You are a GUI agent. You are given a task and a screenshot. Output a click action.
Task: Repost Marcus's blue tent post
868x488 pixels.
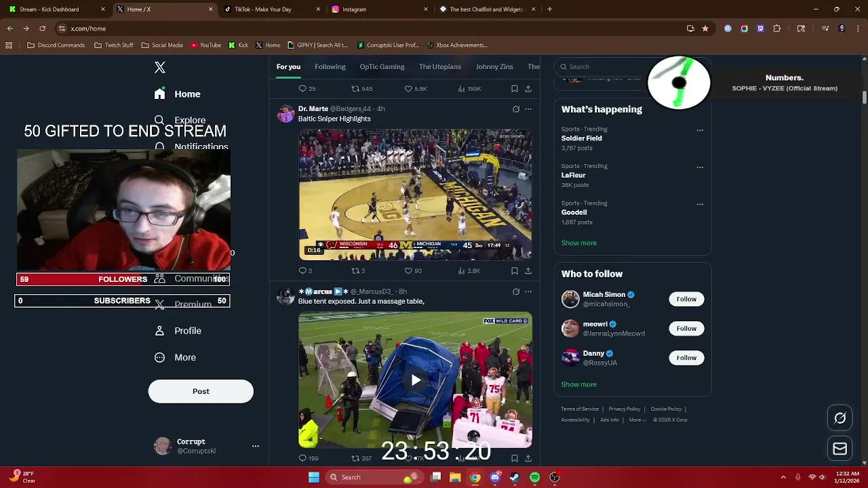coord(355,458)
